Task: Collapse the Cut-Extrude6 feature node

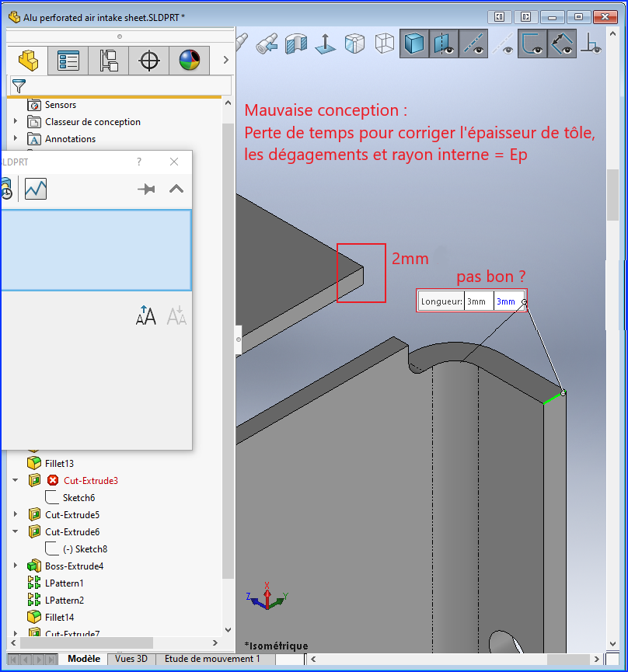Action: coord(16,531)
